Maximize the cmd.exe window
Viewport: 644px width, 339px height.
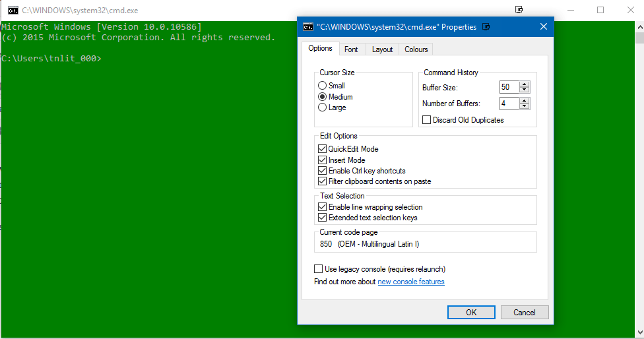[600, 10]
